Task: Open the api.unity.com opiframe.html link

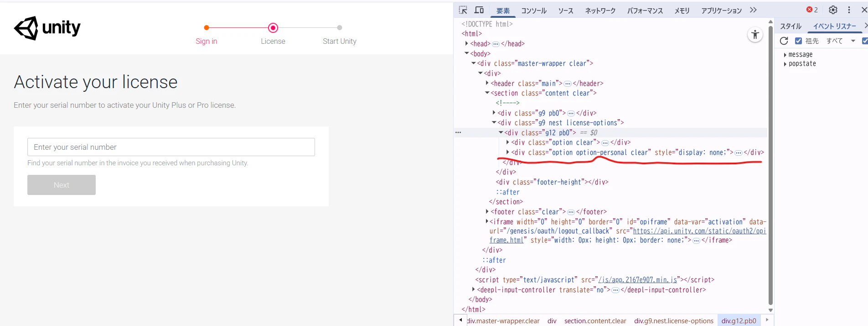Action: 700,231
